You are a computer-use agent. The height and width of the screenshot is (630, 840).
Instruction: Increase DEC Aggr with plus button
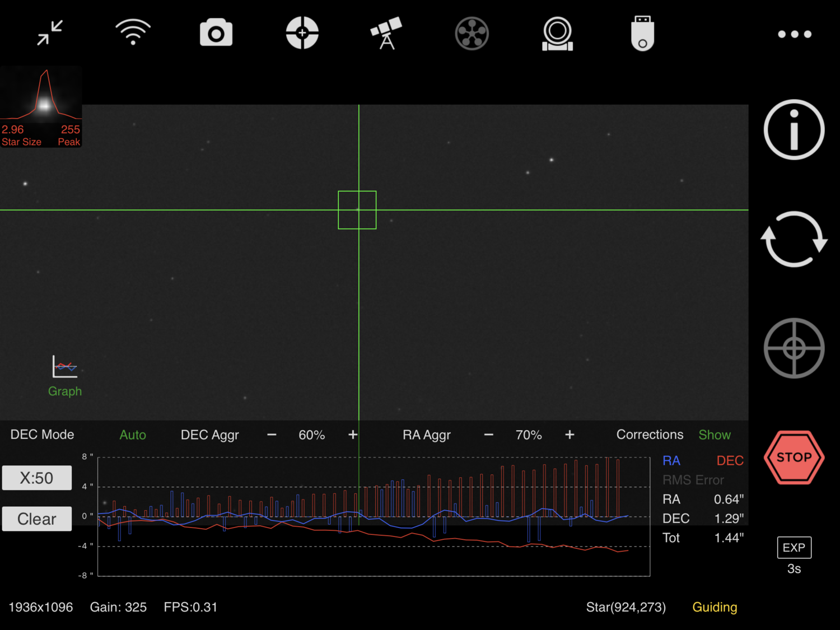(x=353, y=435)
